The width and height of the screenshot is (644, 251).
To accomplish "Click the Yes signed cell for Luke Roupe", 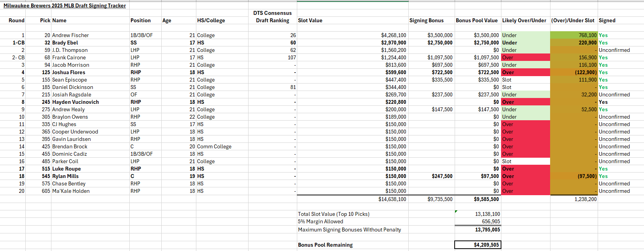I will pos(603,169).
